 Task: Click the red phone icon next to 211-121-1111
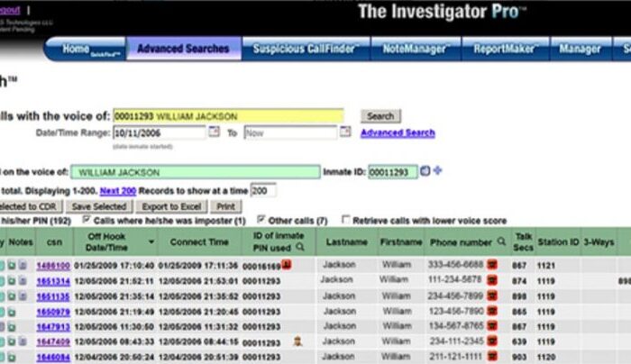coord(492,357)
